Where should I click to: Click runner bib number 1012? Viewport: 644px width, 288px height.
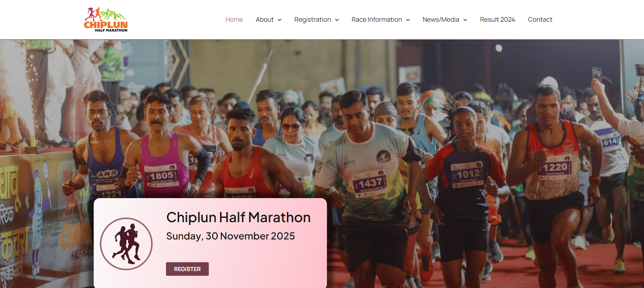[468, 174]
